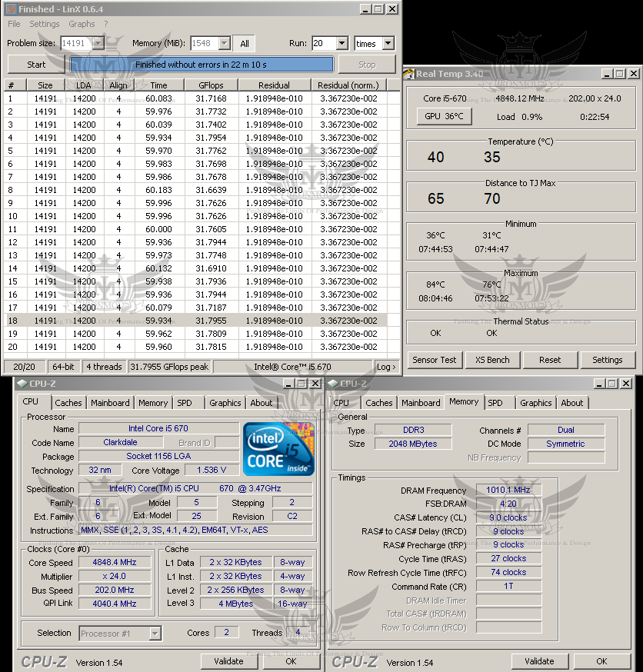Expand the Processor #1 selection dropdown
Image resolution: width=643 pixels, height=672 pixels.
[x=155, y=633]
